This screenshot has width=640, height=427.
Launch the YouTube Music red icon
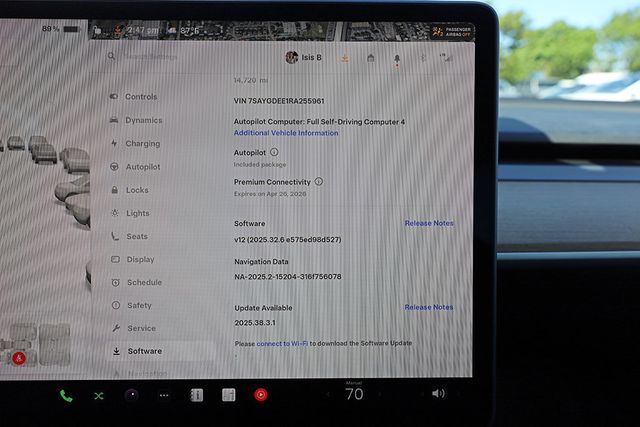(x=261, y=395)
